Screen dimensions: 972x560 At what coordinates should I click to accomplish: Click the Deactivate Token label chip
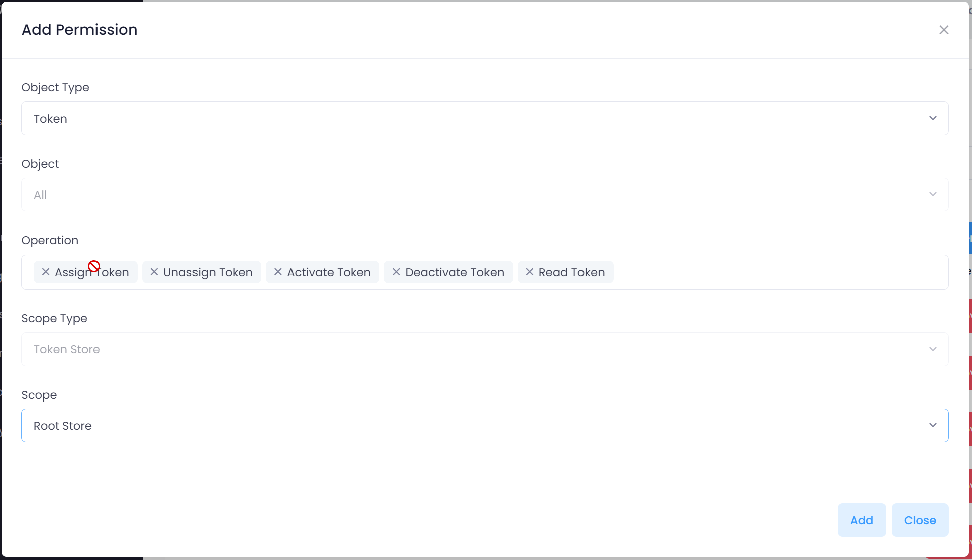pos(454,272)
